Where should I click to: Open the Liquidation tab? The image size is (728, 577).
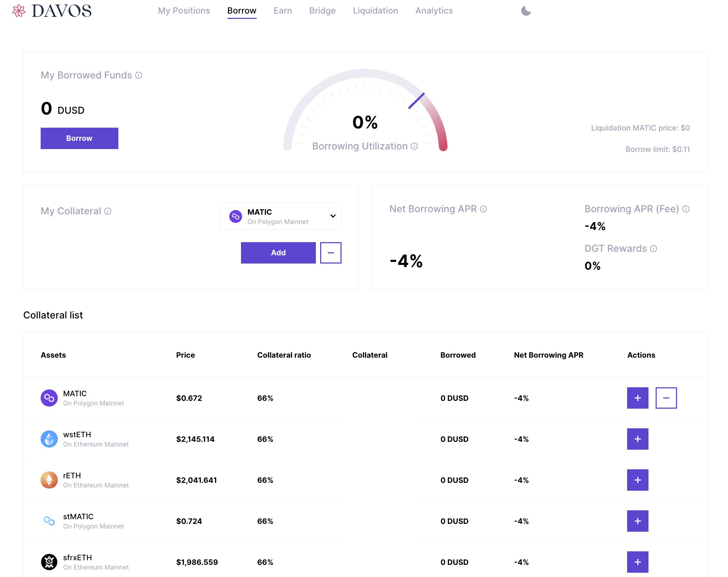point(375,11)
